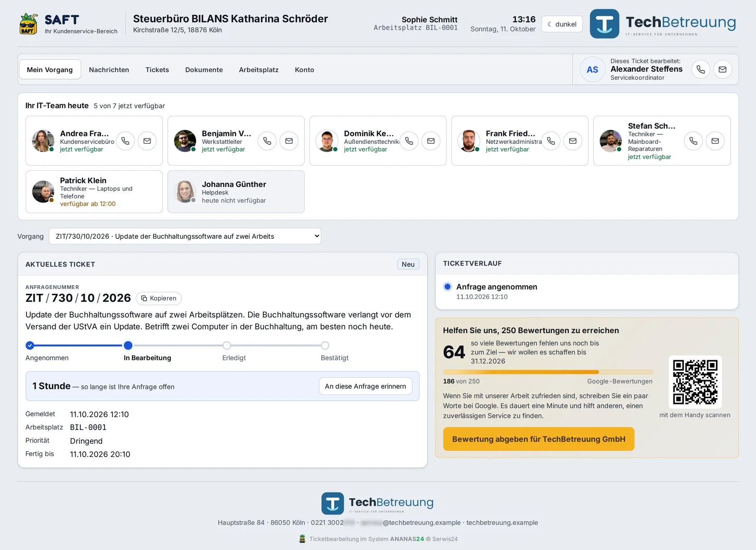Click An diese Anfrage erinnern

click(365, 386)
